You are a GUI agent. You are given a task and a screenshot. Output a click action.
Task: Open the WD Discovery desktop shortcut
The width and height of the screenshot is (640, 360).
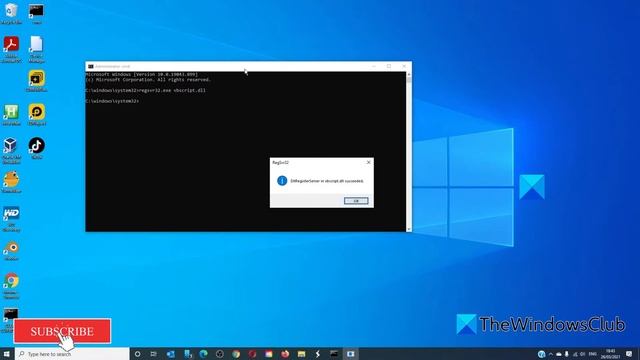(x=11, y=219)
